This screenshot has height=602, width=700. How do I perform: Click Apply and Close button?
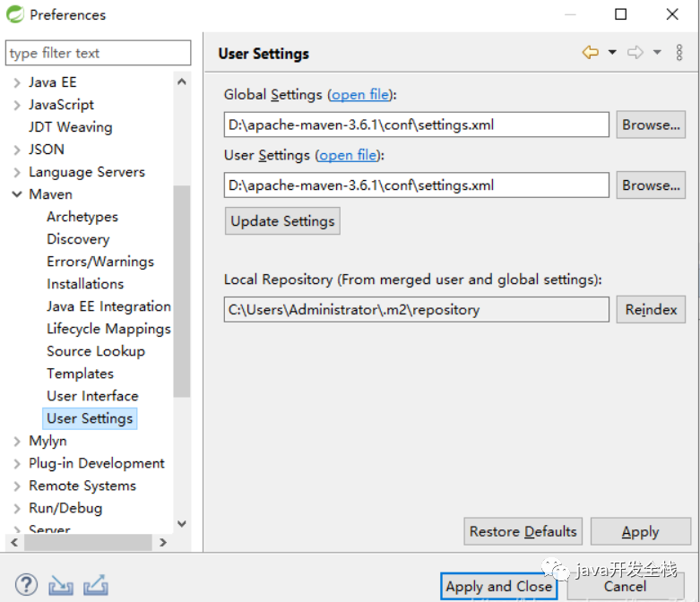tap(498, 587)
